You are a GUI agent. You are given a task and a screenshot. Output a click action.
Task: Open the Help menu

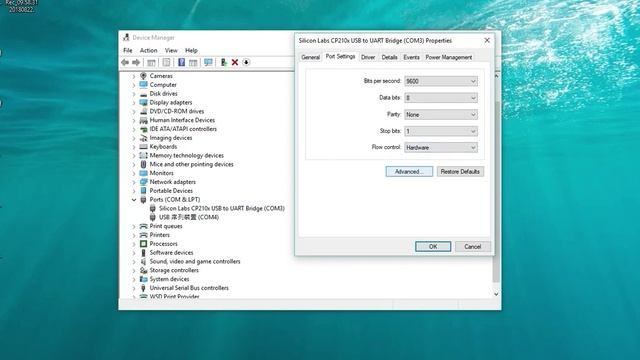pyautogui.click(x=191, y=51)
